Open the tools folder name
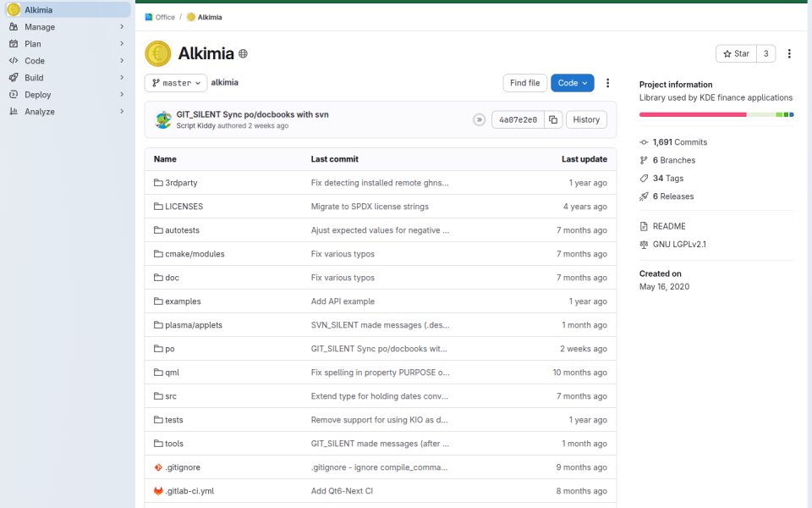812x508 pixels. [x=174, y=444]
